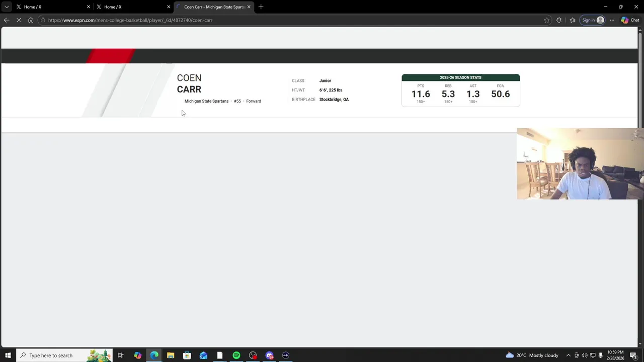The width and height of the screenshot is (644, 362).
Task: Open the Windows Start menu
Action: (x=8, y=355)
